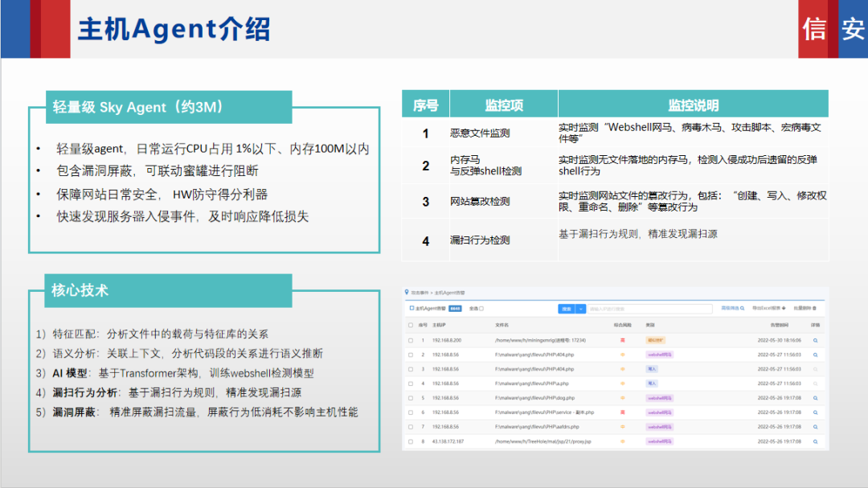Image resolution: width=868 pixels, height=488 pixels.
Task: Click risk indicator on aafdrs.php row
Action: click(x=622, y=426)
